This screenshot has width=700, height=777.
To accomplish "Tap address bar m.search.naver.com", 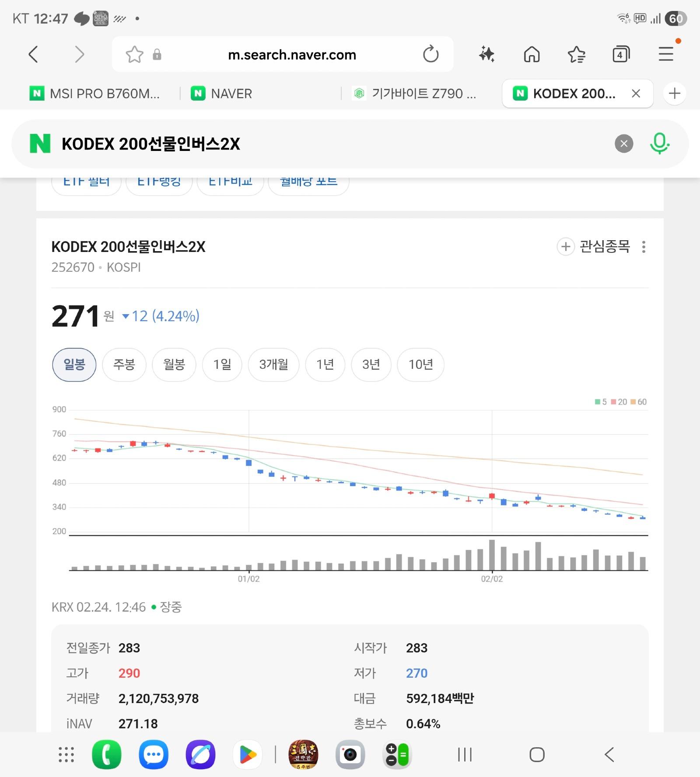I will [292, 55].
